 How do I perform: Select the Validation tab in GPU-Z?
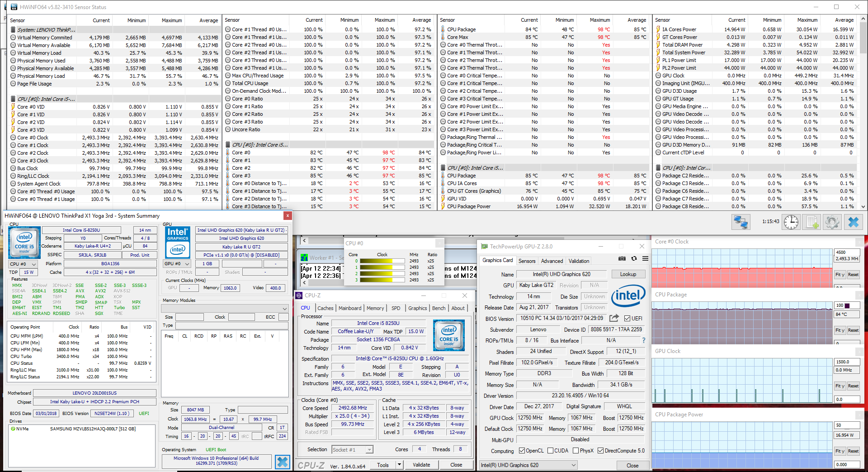579,261
